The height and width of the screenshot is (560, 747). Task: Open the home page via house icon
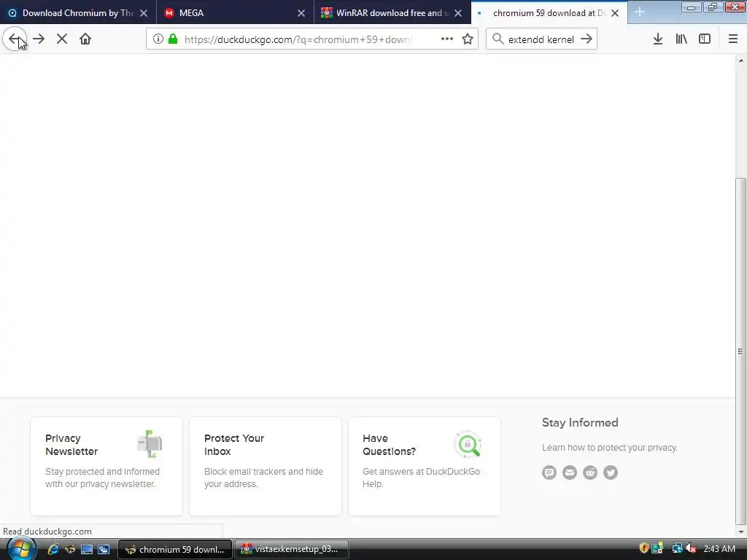[x=85, y=39]
